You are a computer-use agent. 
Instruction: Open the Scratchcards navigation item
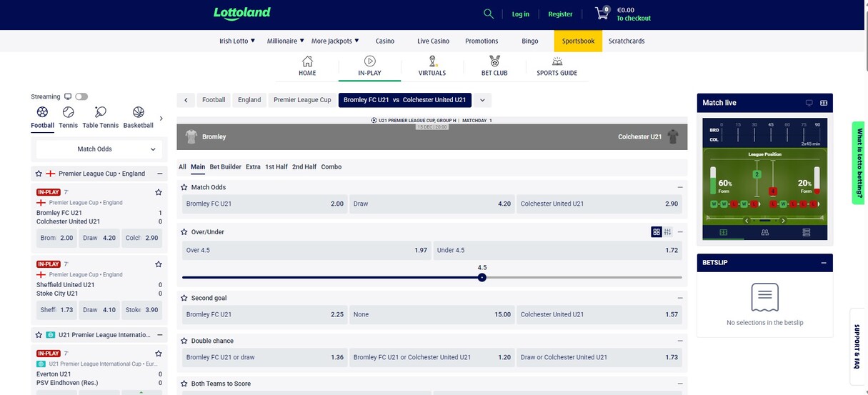point(627,41)
